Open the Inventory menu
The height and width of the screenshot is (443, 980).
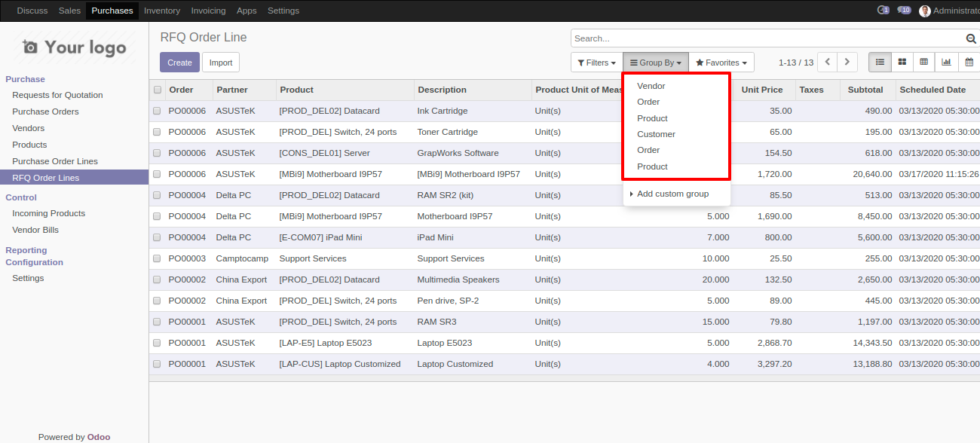point(162,11)
